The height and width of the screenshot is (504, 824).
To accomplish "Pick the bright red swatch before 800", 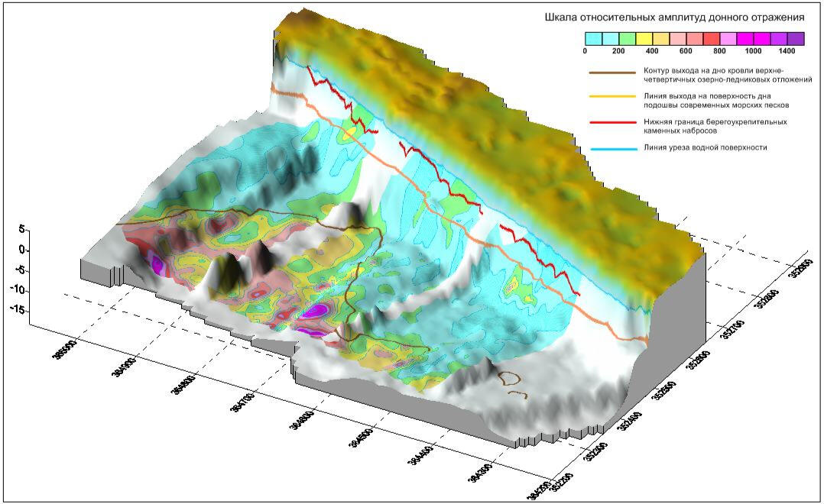I will coord(711,38).
